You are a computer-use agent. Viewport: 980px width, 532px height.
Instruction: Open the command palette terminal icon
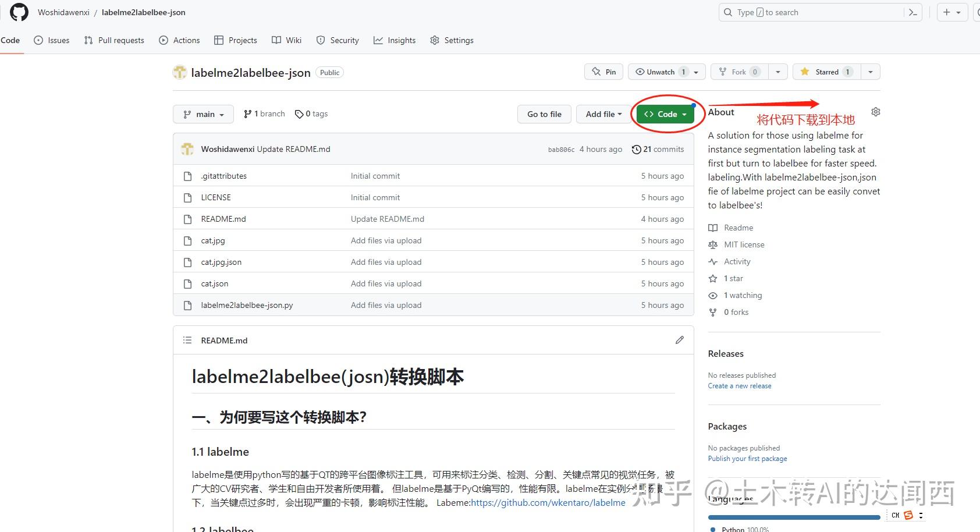[912, 12]
